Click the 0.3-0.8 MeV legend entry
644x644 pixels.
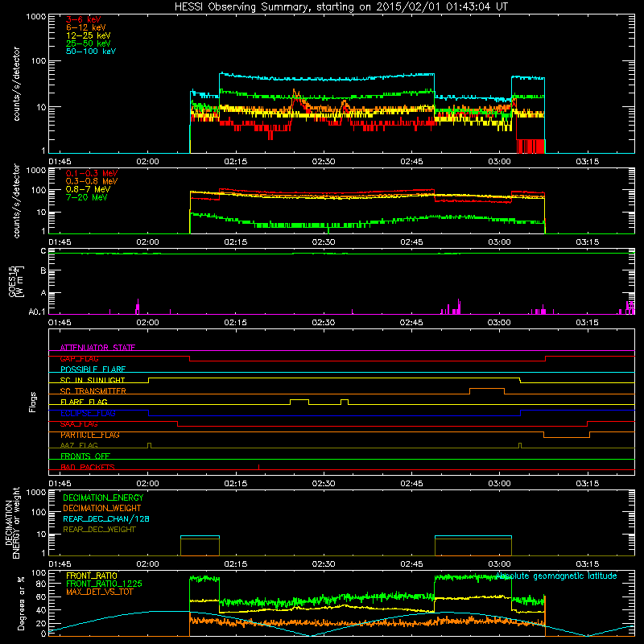pos(92,181)
